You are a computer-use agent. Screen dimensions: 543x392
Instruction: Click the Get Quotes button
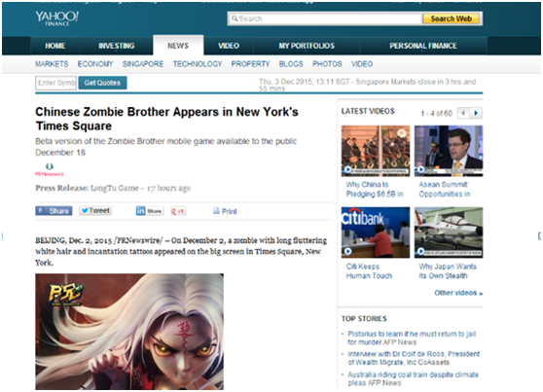[x=102, y=83]
